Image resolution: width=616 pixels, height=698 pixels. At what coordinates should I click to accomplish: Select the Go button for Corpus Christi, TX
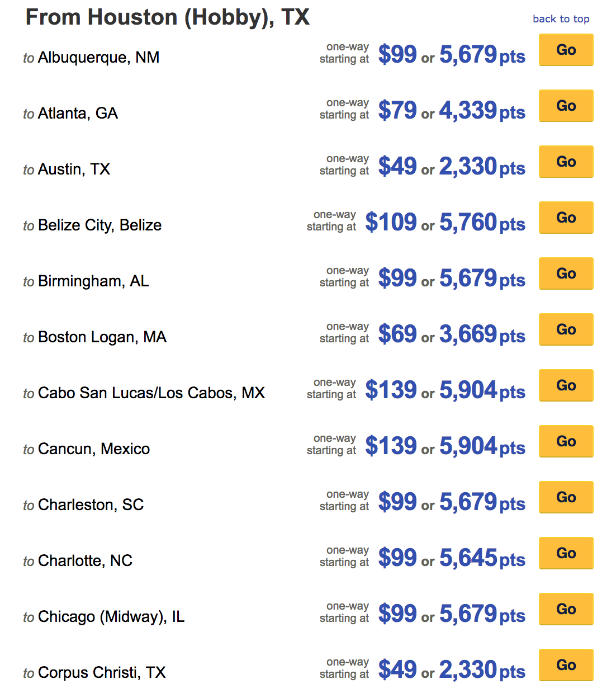[566, 665]
